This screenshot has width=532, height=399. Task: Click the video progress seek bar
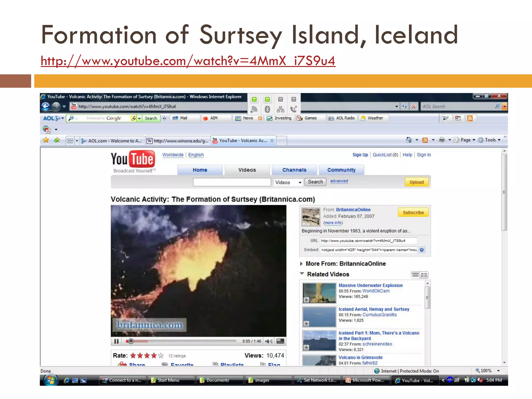(x=181, y=341)
